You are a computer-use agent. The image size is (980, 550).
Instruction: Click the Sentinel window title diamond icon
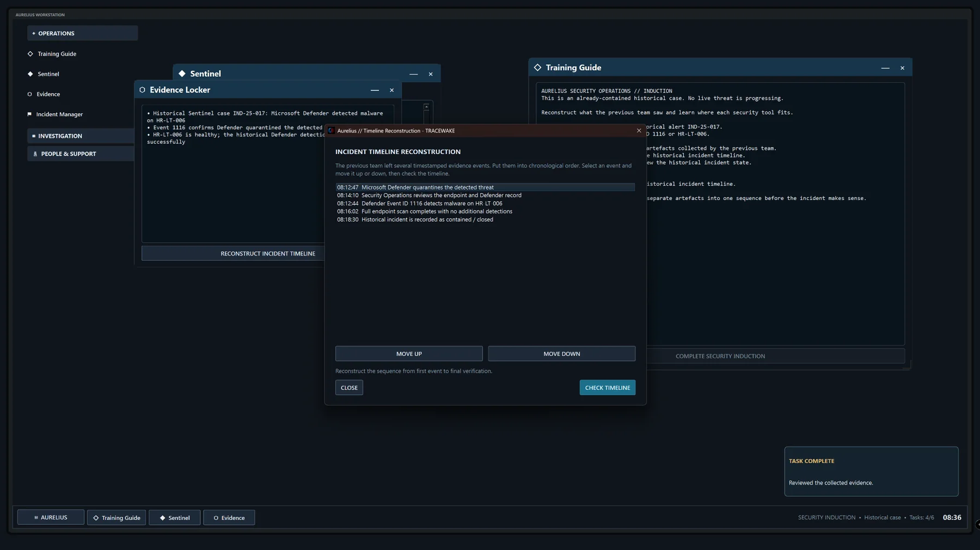click(x=182, y=74)
